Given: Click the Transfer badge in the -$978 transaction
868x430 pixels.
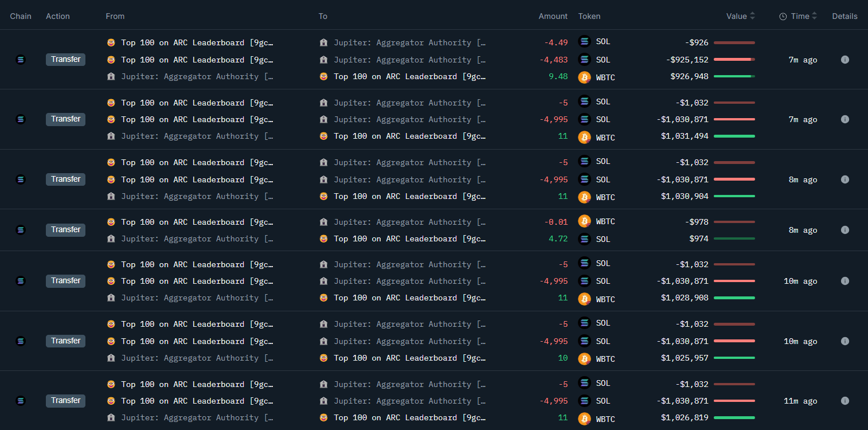Looking at the screenshot, I should click(x=65, y=230).
